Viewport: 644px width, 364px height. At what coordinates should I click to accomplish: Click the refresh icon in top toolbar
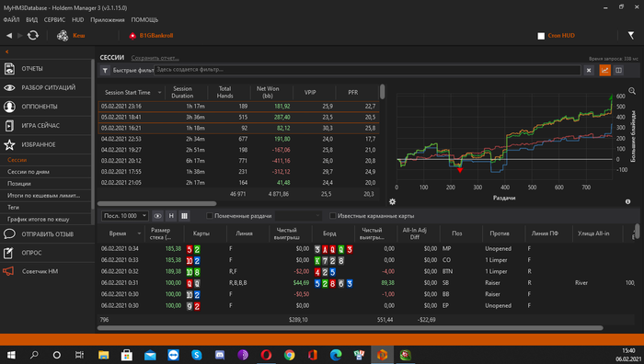coord(33,36)
